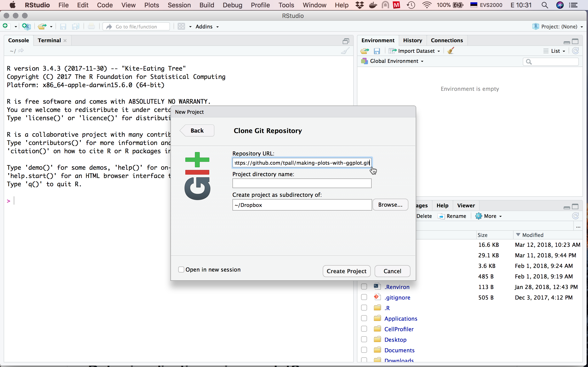
Task: Clear environment objects with the broom icon
Action: tap(451, 51)
